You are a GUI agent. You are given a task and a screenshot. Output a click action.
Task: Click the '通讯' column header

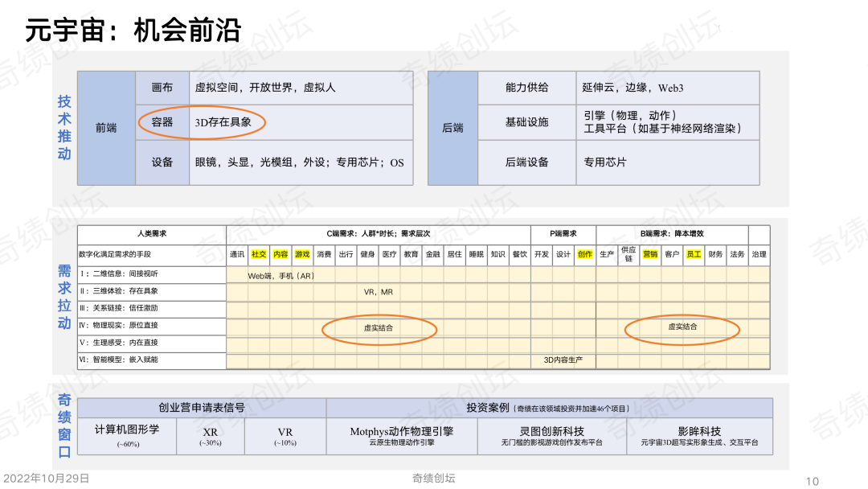237,254
